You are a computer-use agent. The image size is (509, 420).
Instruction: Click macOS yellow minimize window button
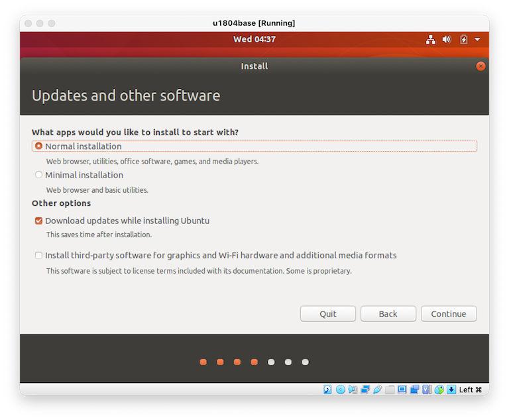coord(40,23)
